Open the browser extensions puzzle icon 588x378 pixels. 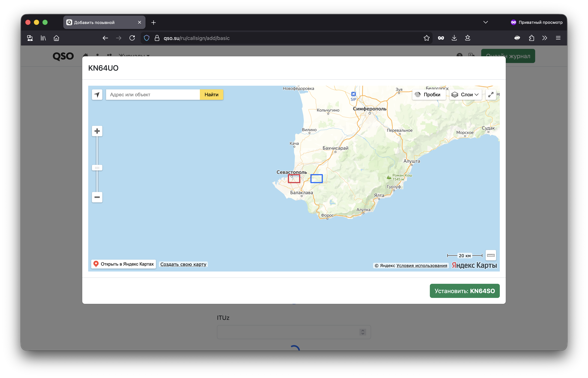coord(531,38)
